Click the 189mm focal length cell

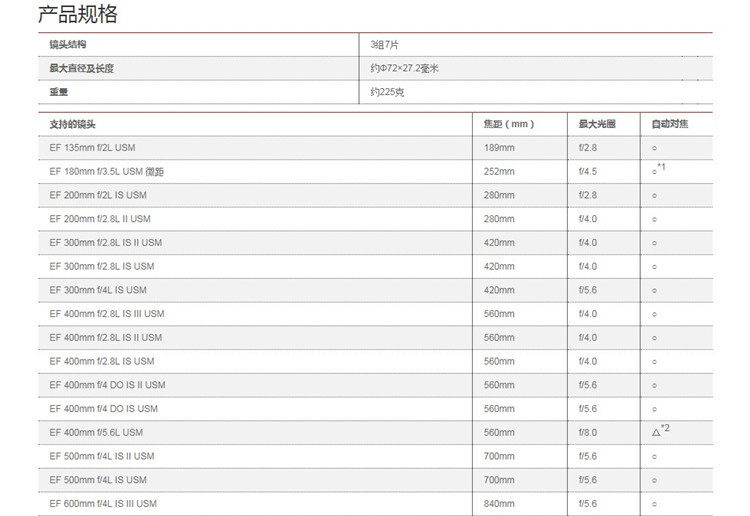tap(499, 148)
